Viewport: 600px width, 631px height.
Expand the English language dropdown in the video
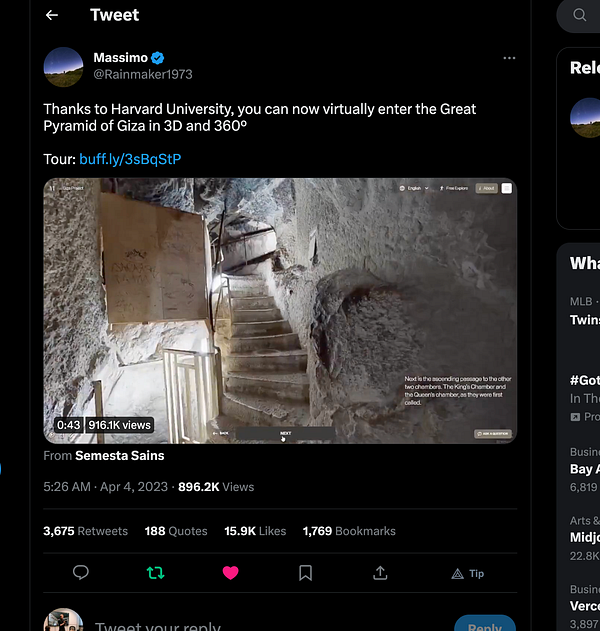pos(414,188)
